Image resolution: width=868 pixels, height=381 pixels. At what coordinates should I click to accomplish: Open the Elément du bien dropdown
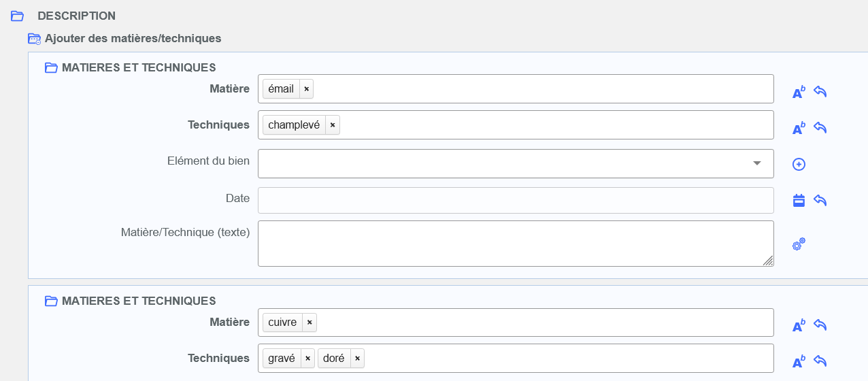tap(756, 163)
